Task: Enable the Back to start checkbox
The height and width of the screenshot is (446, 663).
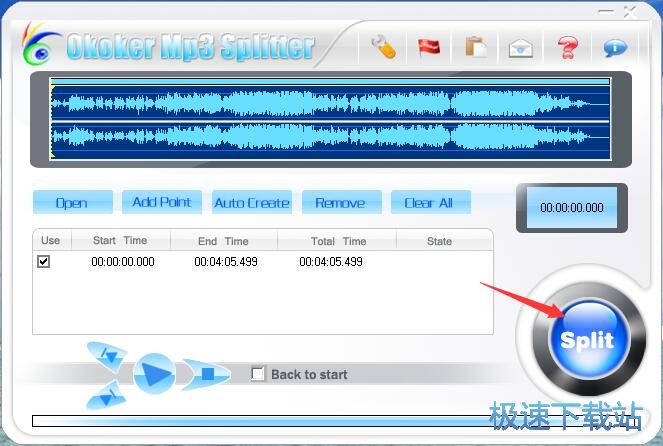Action: click(x=258, y=374)
